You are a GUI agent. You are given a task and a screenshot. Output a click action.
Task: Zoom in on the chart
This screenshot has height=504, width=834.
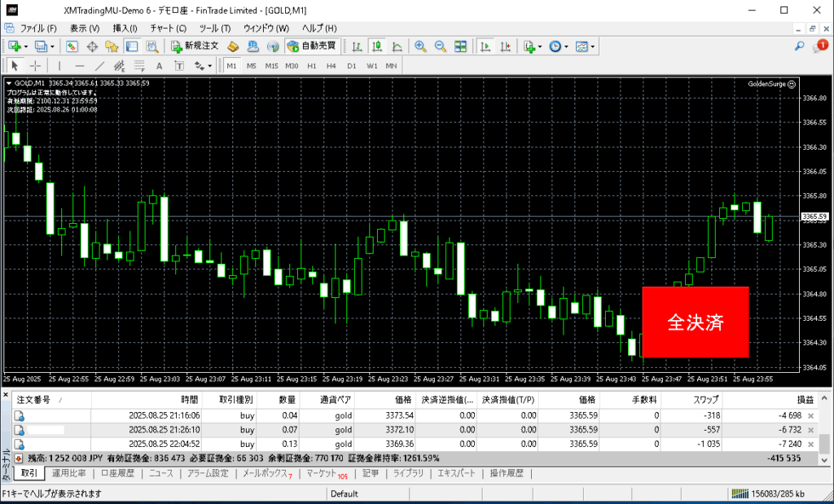(420, 46)
